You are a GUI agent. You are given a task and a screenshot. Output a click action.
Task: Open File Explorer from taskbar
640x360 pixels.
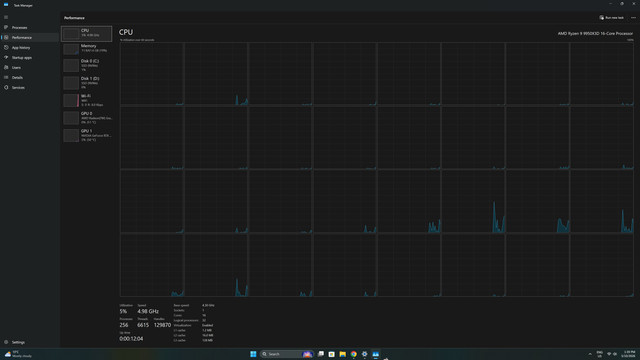tap(342, 354)
